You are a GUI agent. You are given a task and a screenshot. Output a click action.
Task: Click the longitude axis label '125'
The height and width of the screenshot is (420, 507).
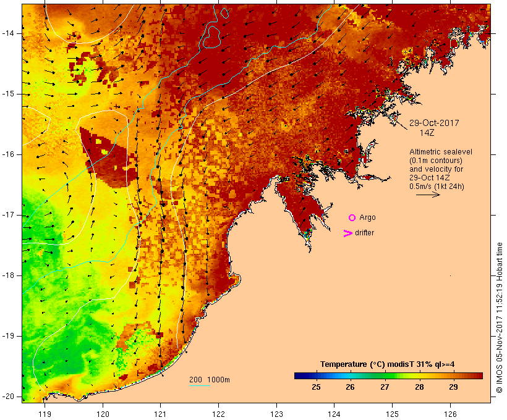point(393,414)
